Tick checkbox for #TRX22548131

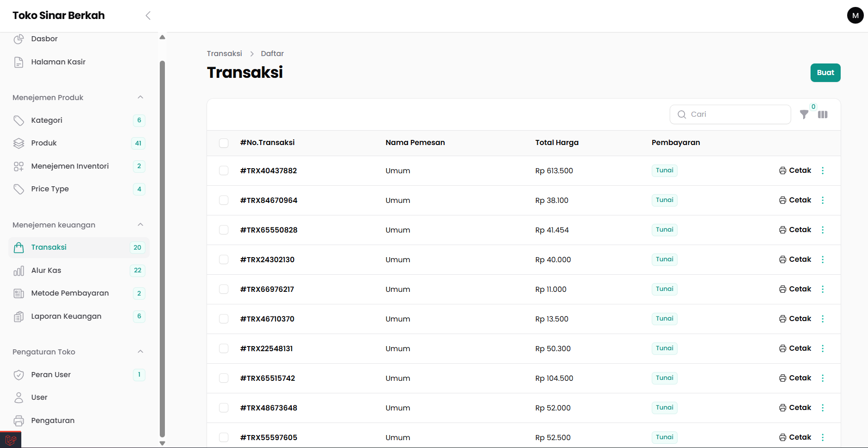click(x=224, y=348)
